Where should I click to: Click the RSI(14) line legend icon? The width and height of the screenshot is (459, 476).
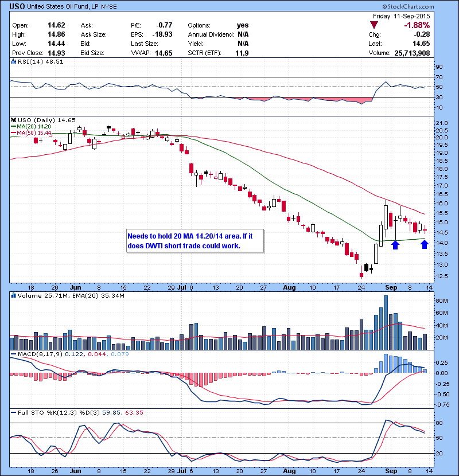click(x=13, y=61)
